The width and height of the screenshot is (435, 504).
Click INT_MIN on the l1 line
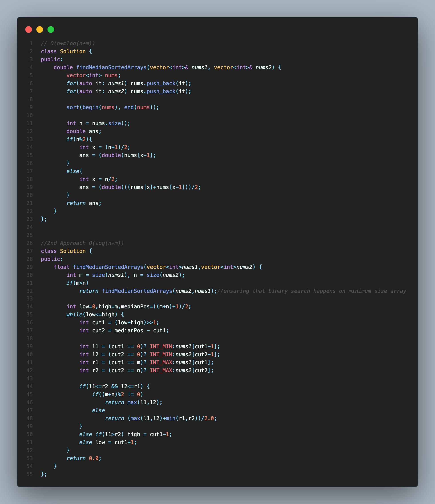pyautogui.click(x=161, y=346)
